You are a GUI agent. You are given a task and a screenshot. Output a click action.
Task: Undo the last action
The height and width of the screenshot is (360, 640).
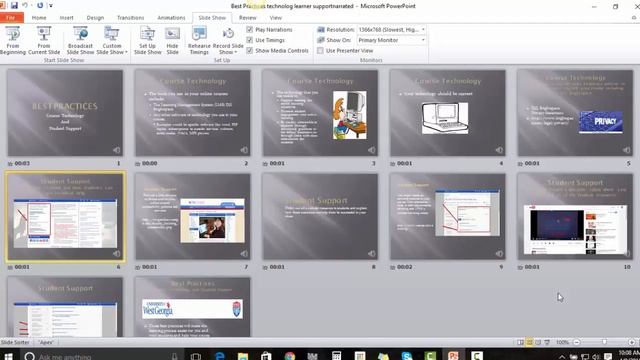click(25, 5)
